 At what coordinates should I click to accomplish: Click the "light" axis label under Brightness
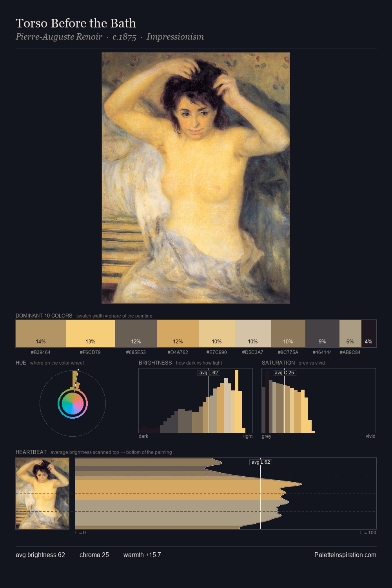pos(248,436)
